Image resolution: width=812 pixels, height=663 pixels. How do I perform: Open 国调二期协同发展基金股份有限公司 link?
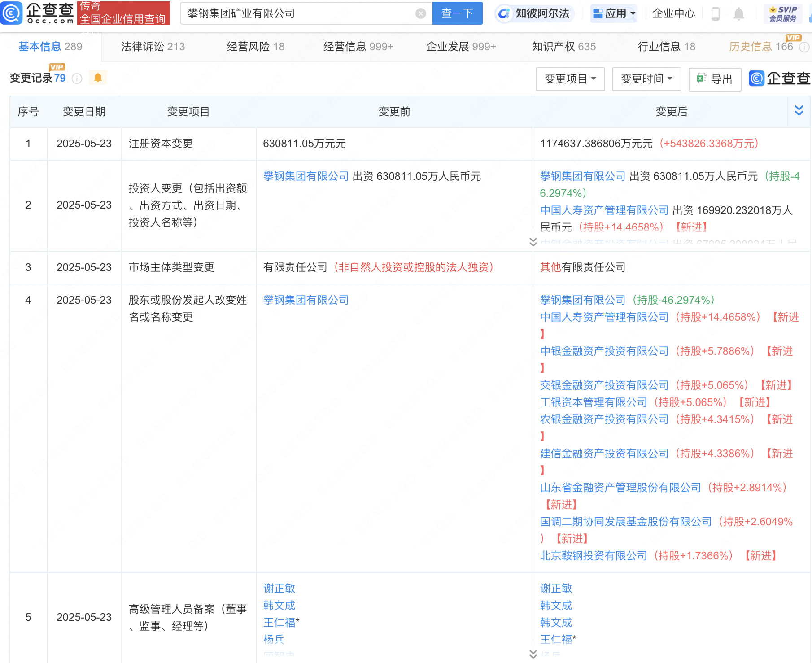pyautogui.click(x=626, y=522)
